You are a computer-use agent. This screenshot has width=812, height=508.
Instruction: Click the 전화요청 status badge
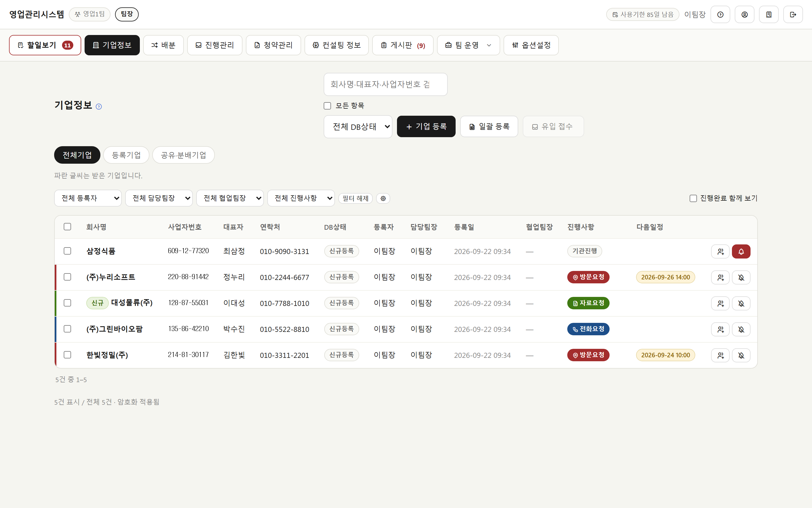(588, 329)
